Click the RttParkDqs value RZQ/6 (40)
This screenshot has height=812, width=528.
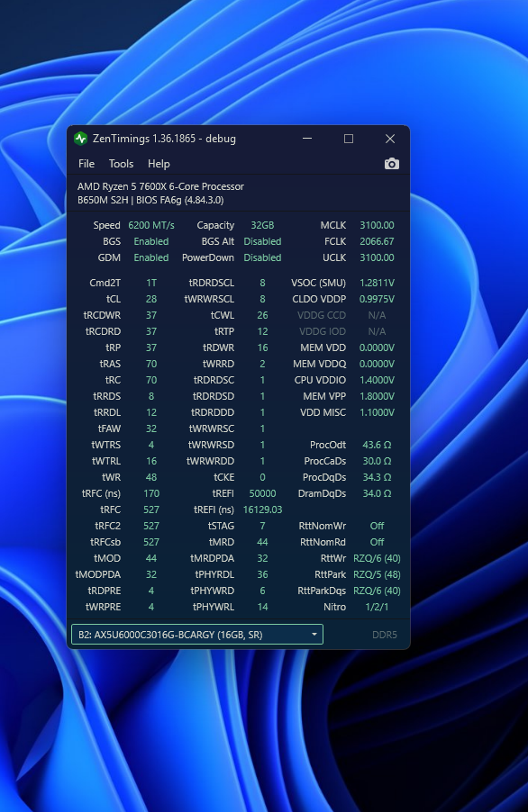click(x=377, y=591)
